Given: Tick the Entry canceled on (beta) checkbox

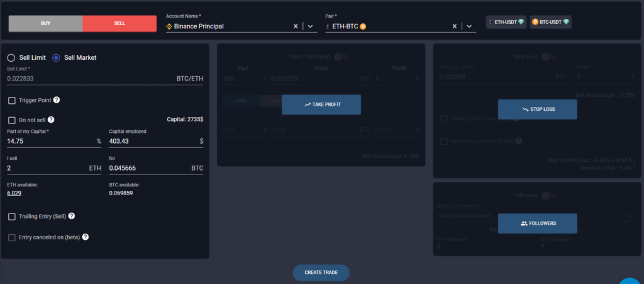Looking at the screenshot, I should pos(12,237).
